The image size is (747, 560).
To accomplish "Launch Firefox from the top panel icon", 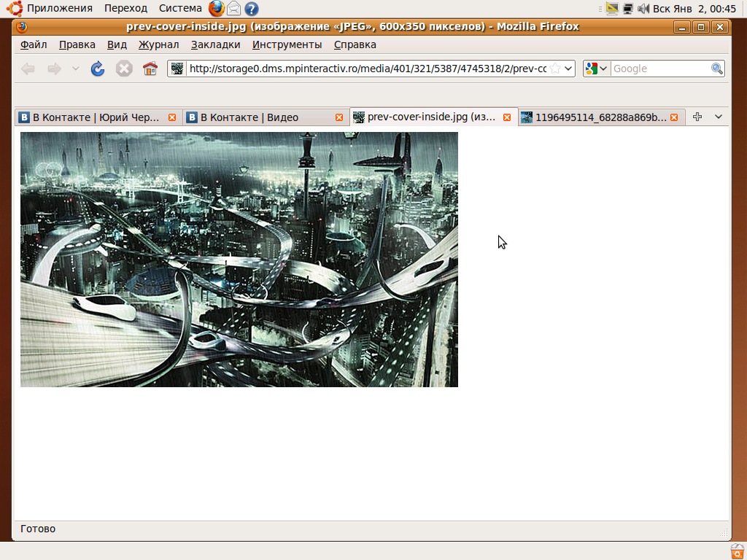I will click(217, 9).
